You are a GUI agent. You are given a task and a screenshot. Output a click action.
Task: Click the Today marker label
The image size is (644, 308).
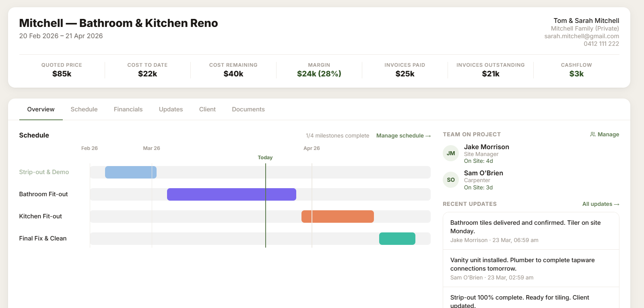coord(265,158)
